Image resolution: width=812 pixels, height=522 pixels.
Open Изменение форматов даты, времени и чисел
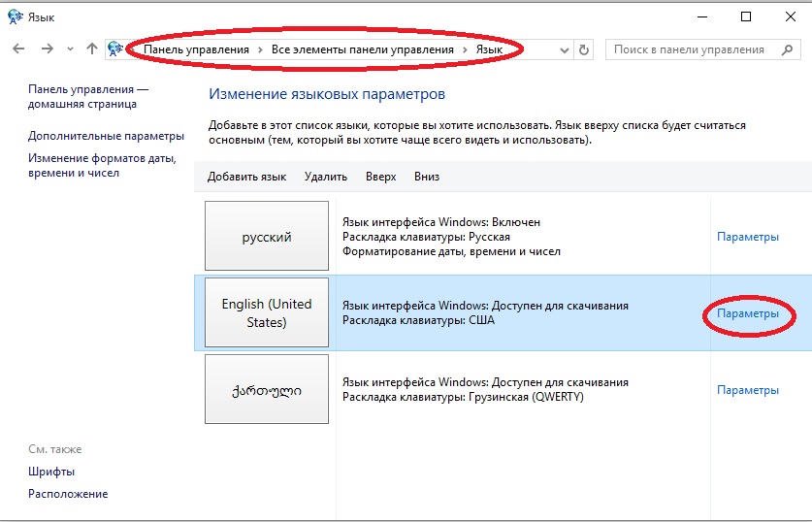(x=102, y=166)
